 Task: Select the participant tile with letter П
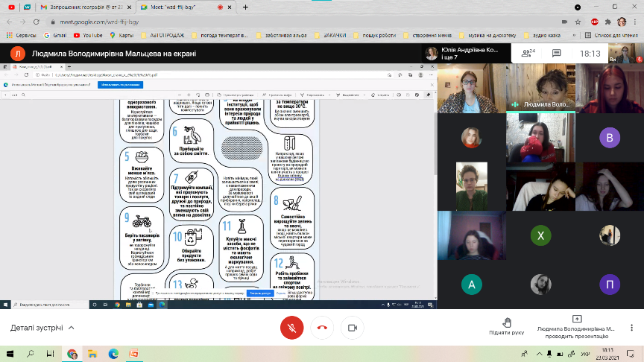(x=610, y=285)
